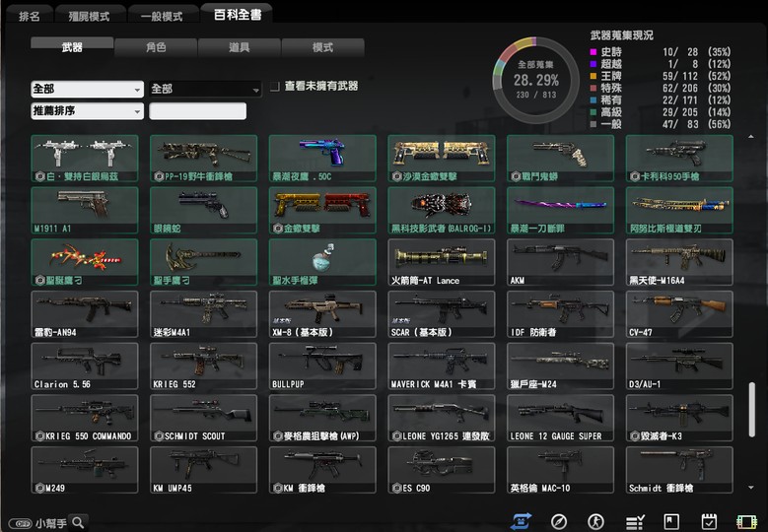Click the bookmark page icon
Viewport: 768px width, 532px height.
[671, 521]
